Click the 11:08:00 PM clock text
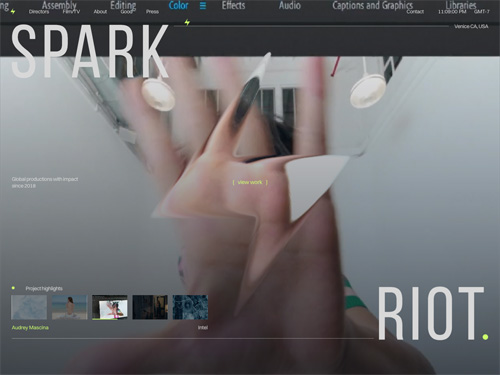This screenshot has width=500, height=375. coord(452,12)
